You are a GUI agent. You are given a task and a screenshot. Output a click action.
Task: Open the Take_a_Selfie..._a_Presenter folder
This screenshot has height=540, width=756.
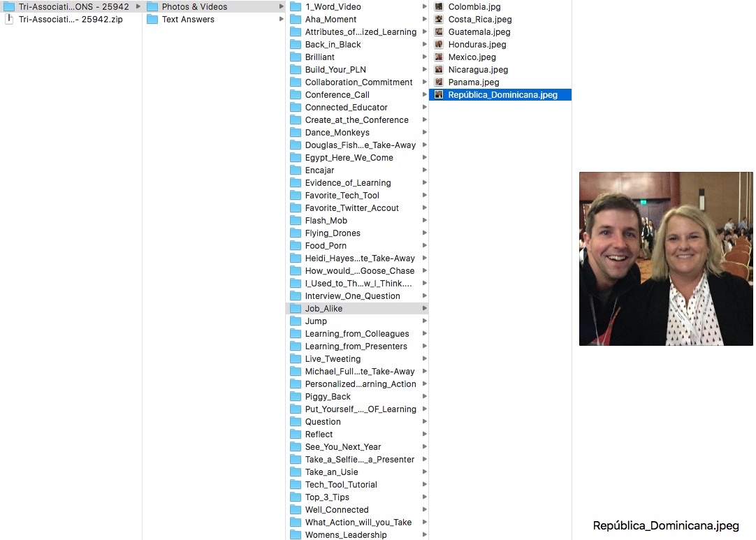(x=357, y=460)
